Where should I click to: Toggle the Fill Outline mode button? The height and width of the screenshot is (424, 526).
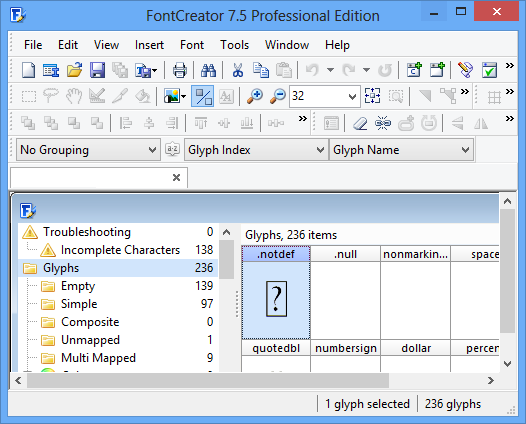coord(203,96)
